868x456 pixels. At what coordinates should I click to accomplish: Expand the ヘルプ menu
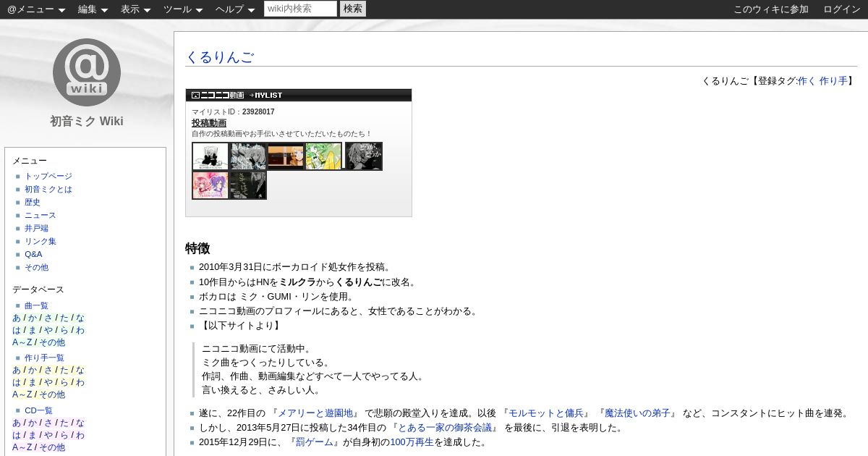click(x=235, y=9)
